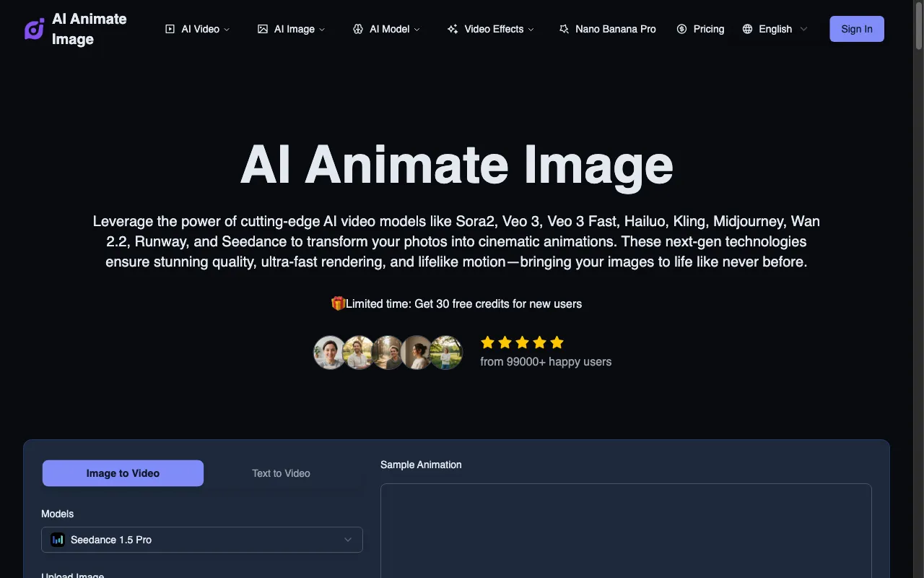The width and height of the screenshot is (924, 578).
Task: Click 'from 99000+ happy users' text
Action: [546, 361]
